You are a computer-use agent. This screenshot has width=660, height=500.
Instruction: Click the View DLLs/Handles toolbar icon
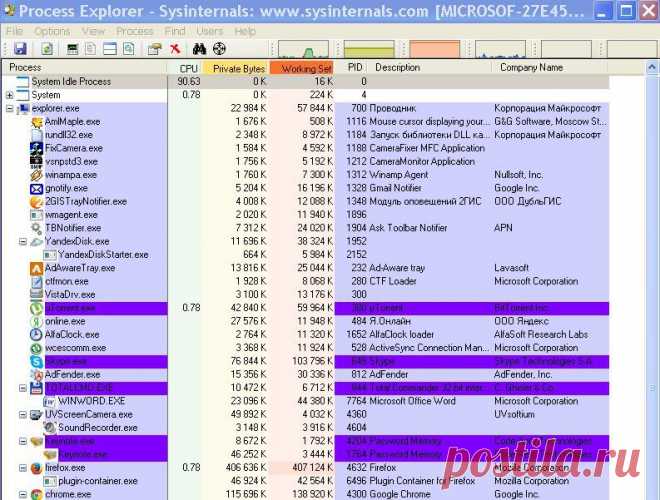(129, 49)
